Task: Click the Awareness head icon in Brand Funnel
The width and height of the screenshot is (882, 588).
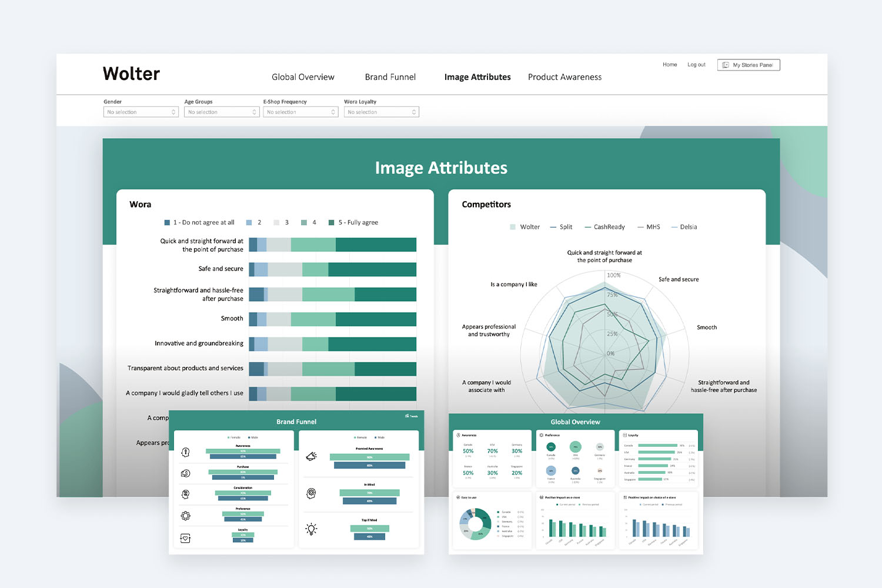Action: point(185,452)
